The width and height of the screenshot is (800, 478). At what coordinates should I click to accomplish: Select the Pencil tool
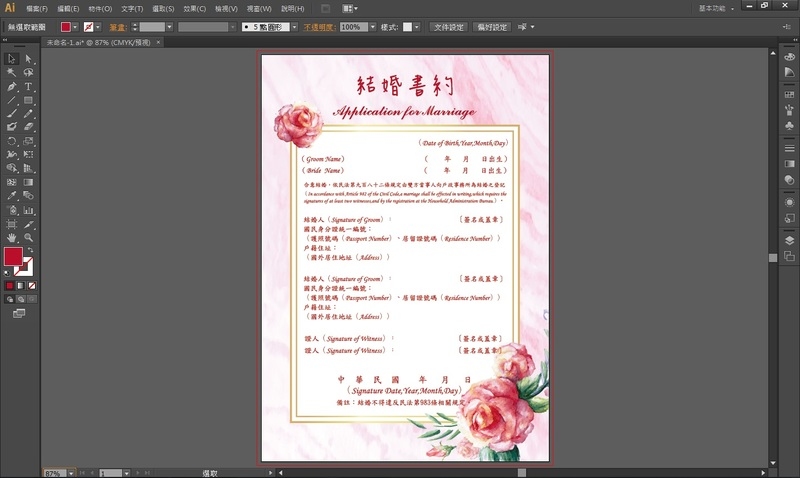29,113
